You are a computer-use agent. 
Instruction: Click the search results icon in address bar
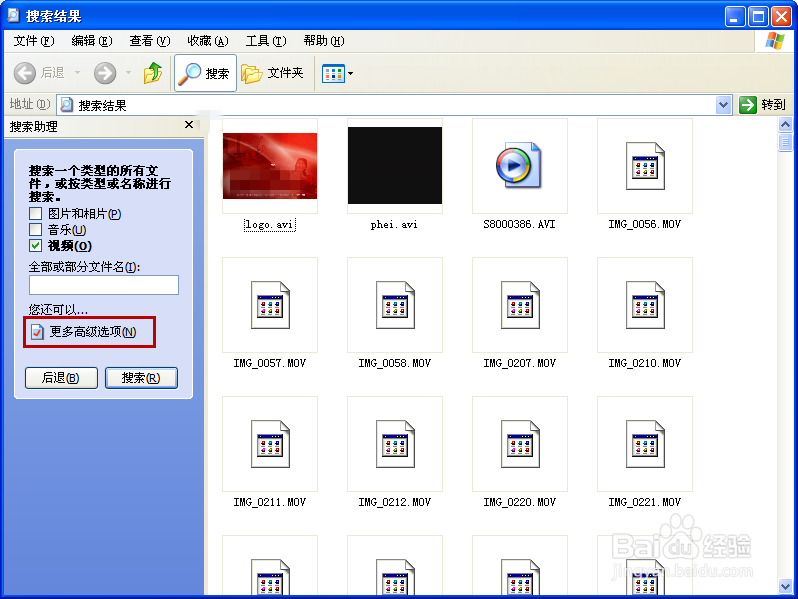66,105
